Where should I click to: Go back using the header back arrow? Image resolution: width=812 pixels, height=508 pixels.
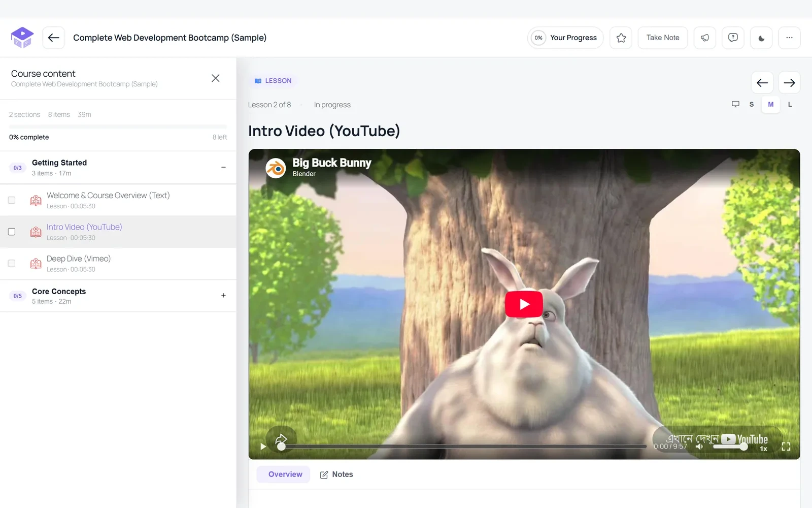53,38
